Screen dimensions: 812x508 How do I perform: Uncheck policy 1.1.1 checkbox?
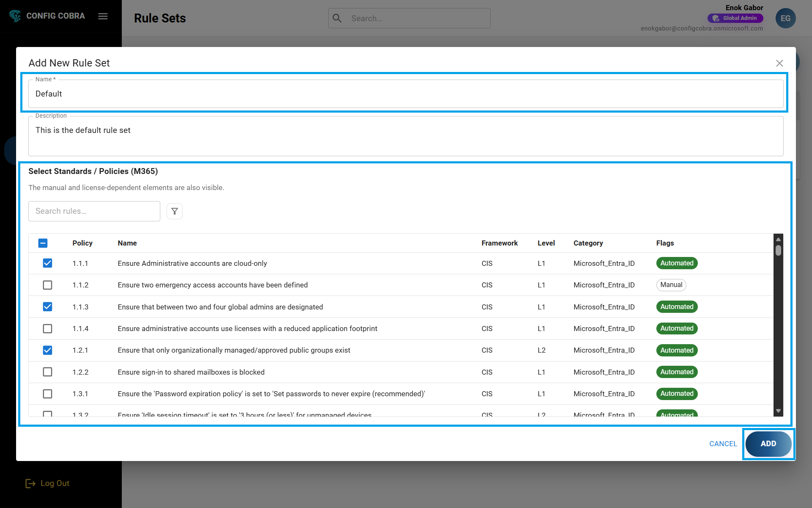[47, 263]
